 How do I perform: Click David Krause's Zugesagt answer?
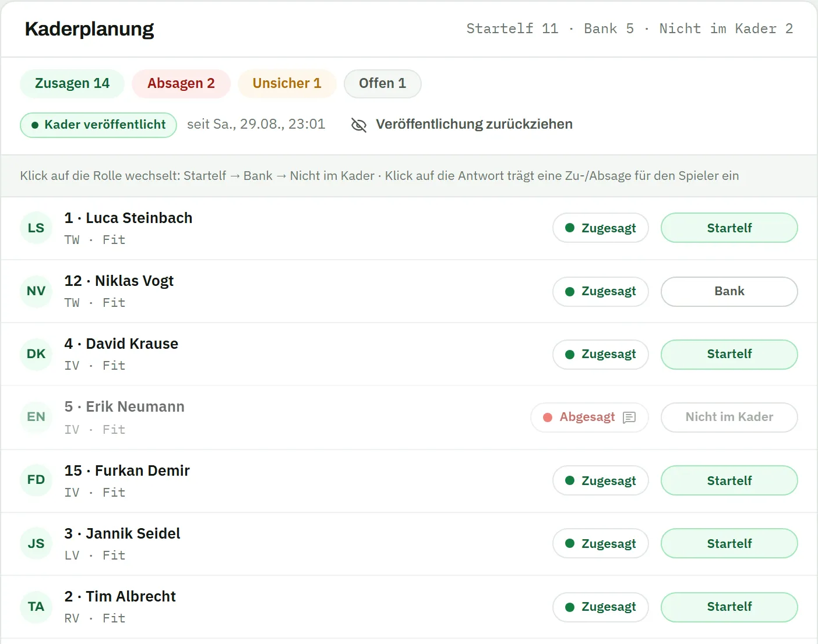600,354
